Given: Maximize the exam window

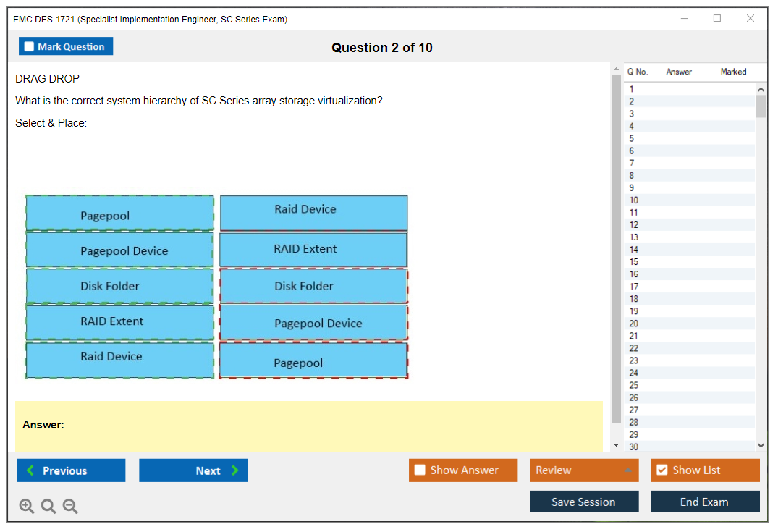Looking at the screenshot, I should point(717,19).
